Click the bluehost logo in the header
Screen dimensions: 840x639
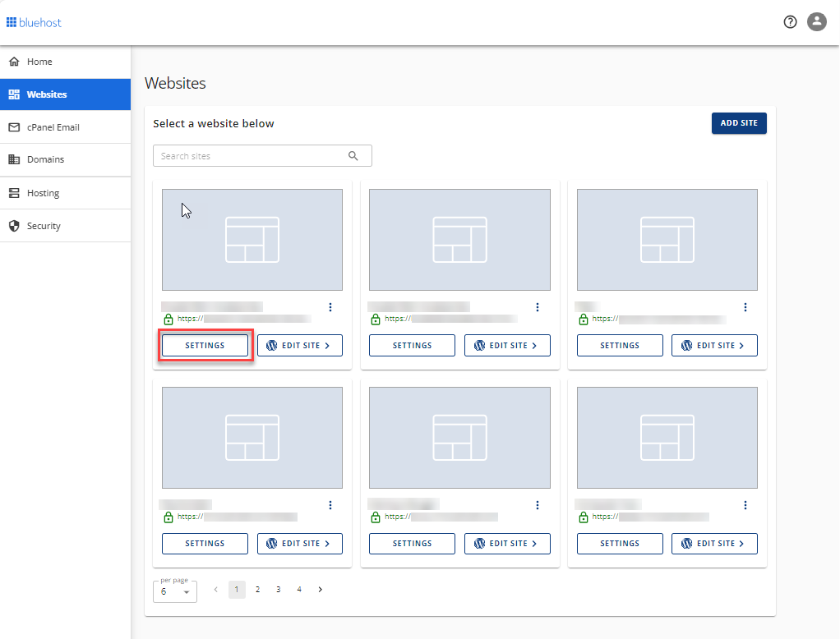coord(34,22)
